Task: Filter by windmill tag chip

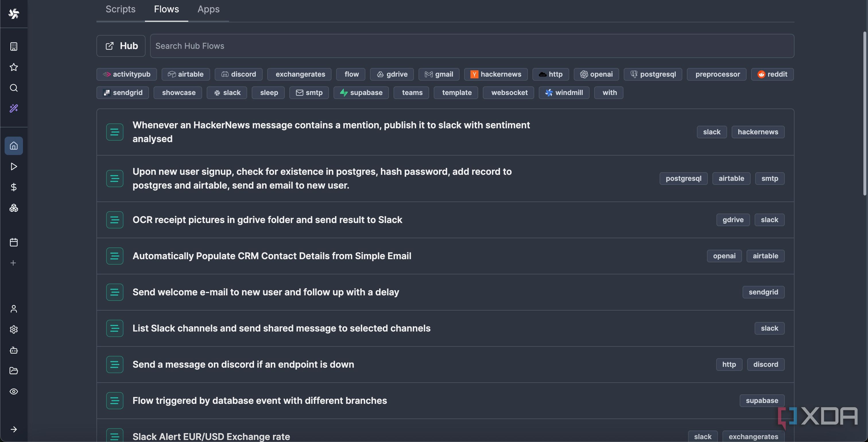Action: tap(564, 93)
